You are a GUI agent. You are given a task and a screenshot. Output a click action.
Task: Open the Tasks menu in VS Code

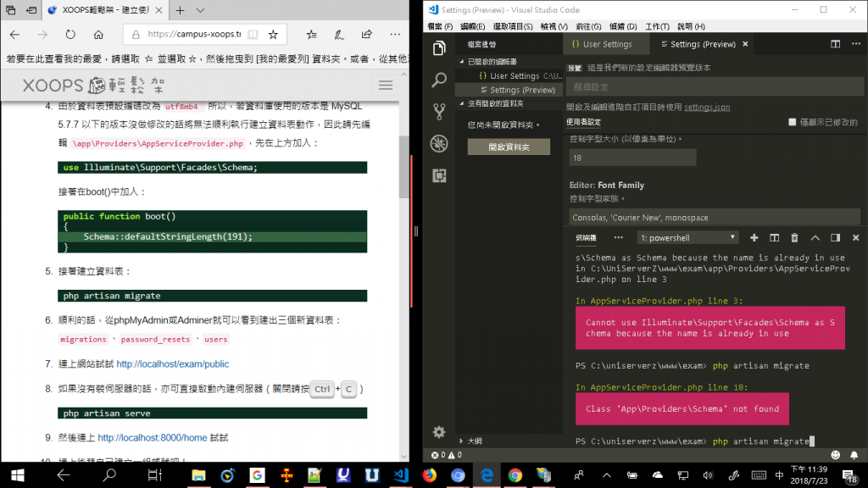[x=657, y=26]
